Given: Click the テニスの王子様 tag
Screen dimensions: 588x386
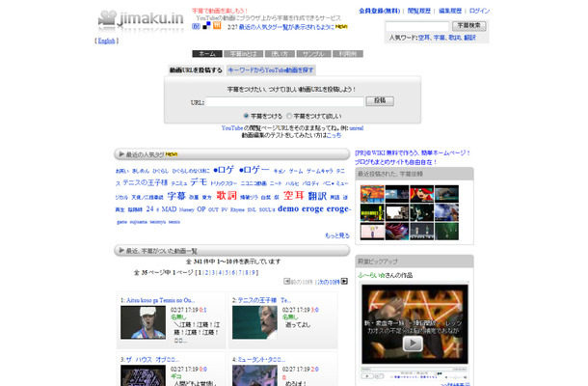Looking at the screenshot, I should tap(146, 182).
